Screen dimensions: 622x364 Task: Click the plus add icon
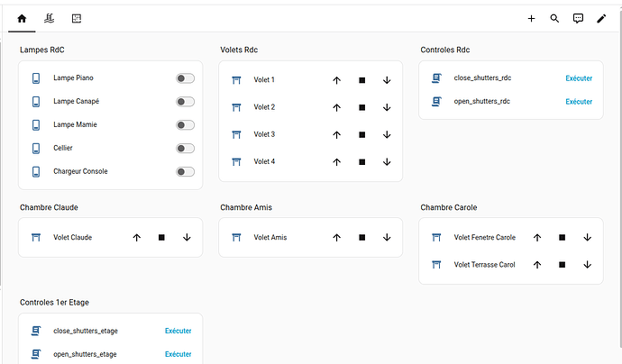coord(531,19)
